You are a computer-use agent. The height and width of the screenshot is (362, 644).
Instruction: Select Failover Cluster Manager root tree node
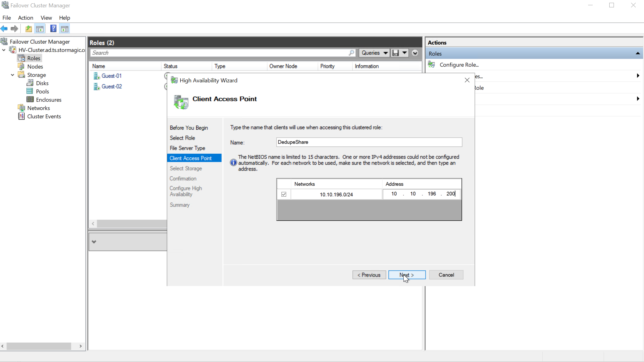(40, 41)
